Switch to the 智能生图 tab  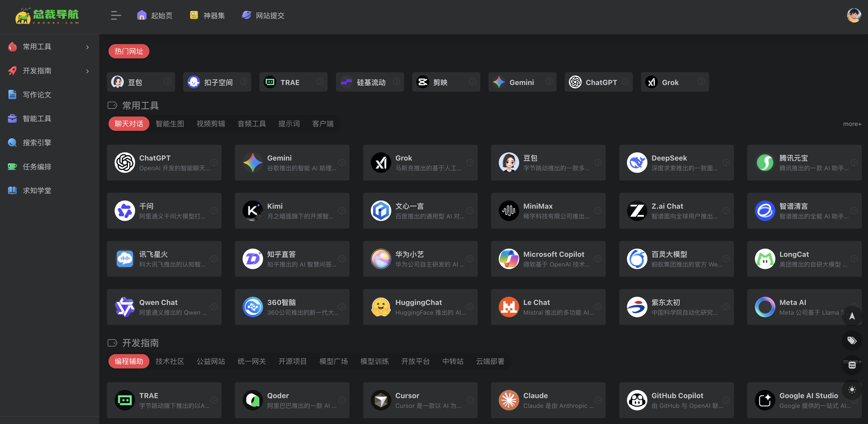point(170,124)
